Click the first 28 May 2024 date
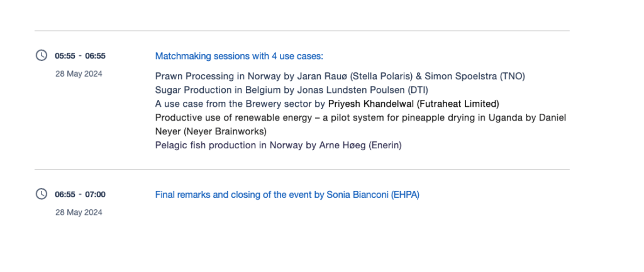Viewport: 644px width, 272px height. (x=78, y=73)
